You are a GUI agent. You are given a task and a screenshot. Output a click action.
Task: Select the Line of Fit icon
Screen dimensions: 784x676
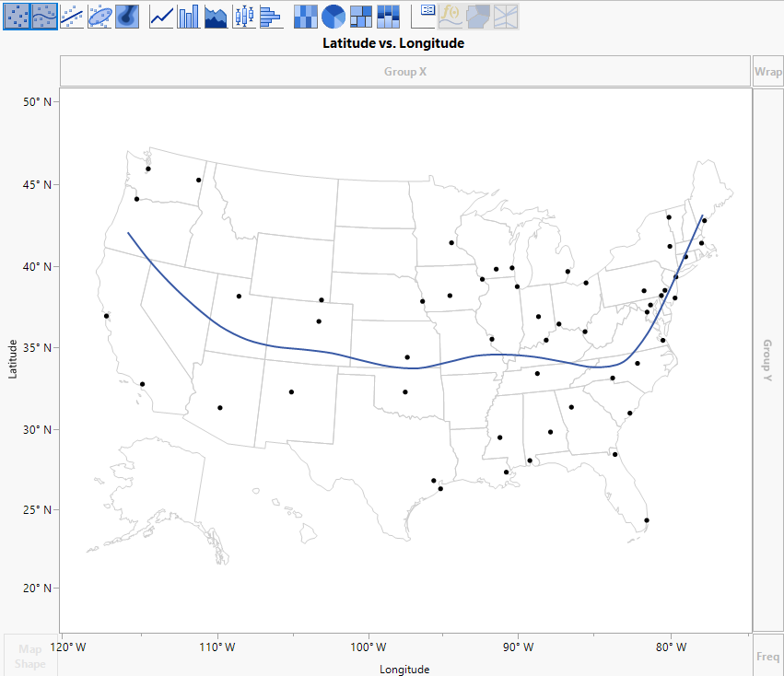[72, 16]
